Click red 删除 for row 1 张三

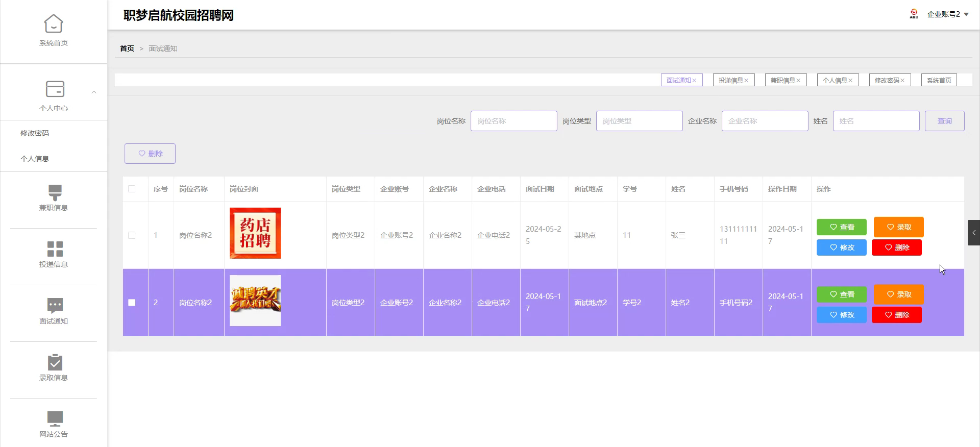click(x=897, y=247)
